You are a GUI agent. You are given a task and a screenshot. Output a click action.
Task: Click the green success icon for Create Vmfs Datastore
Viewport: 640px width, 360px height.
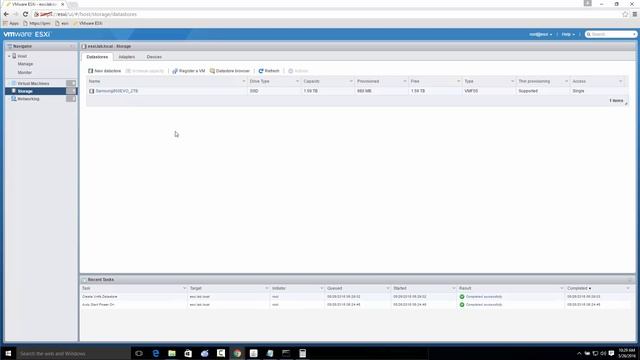point(462,297)
